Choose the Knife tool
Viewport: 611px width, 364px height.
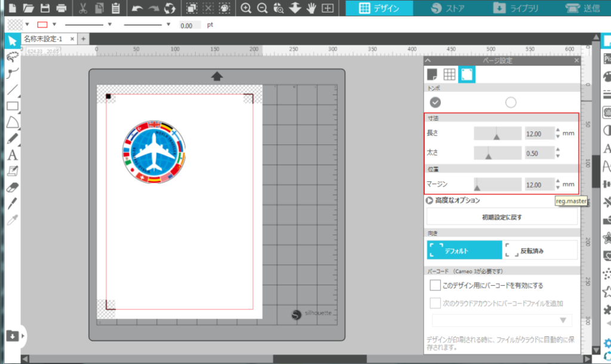[13, 203]
